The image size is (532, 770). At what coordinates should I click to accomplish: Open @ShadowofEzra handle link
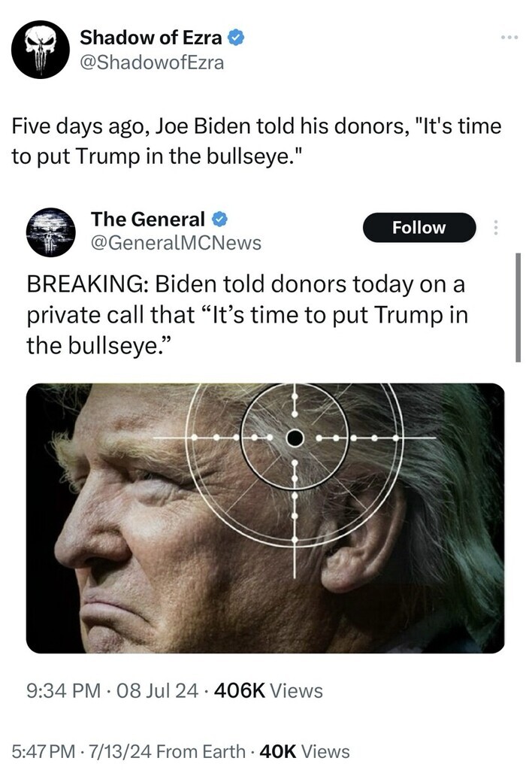(152, 62)
